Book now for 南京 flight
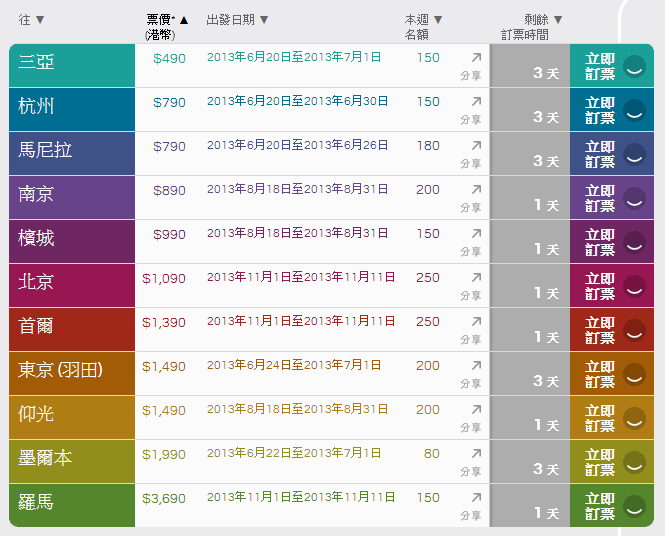 tap(600, 198)
